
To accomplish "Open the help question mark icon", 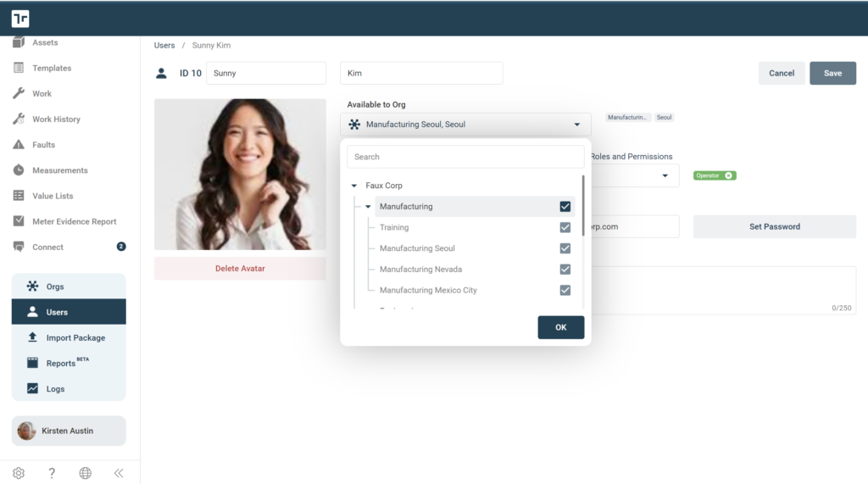I will pyautogui.click(x=52, y=473).
